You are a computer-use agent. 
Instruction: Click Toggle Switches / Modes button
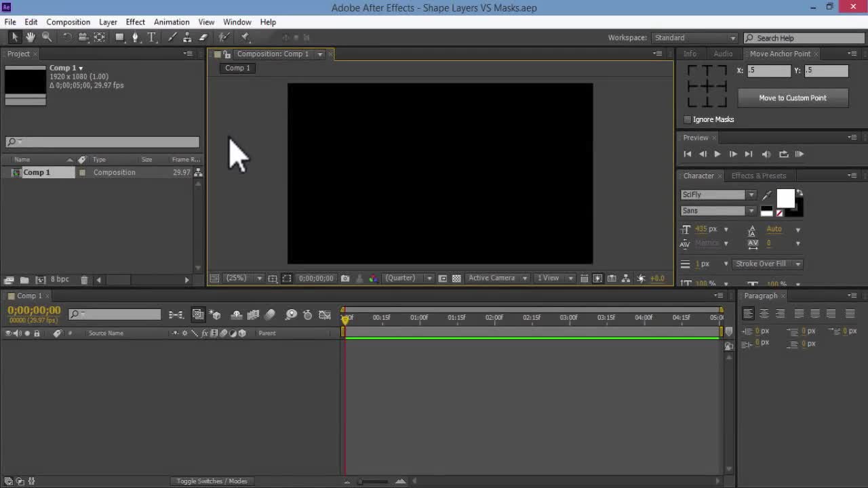pos(212,481)
